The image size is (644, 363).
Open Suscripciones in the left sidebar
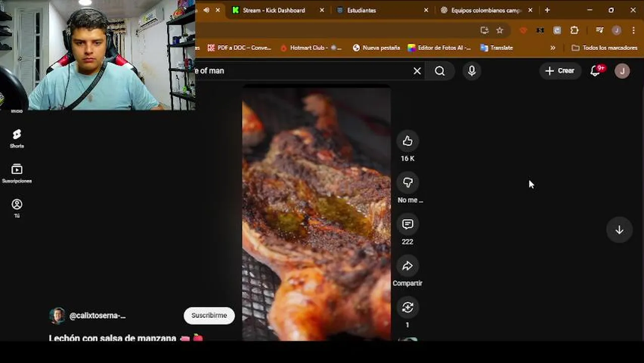coord(17,173)
